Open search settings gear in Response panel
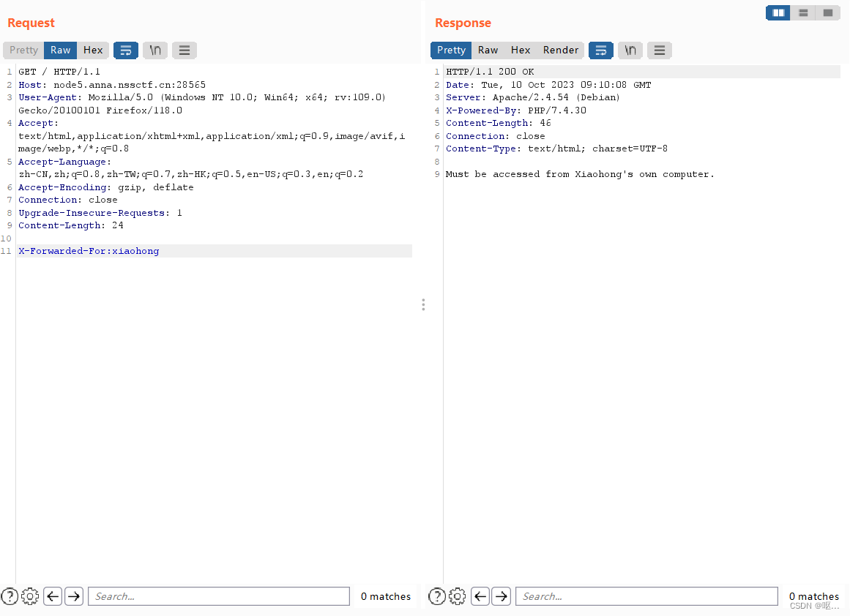The image size is (850, 616). 457,596
